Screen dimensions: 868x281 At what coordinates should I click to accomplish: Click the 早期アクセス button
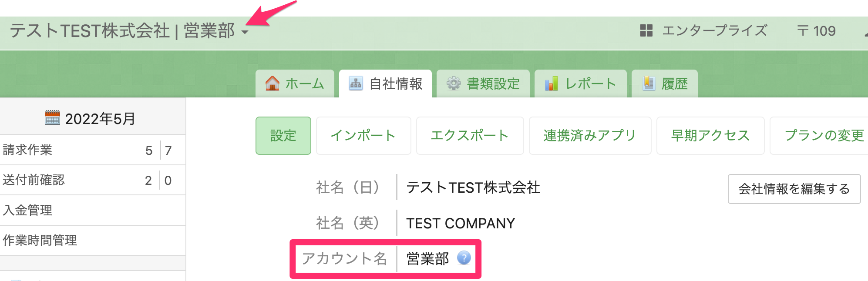click(710, 135)
